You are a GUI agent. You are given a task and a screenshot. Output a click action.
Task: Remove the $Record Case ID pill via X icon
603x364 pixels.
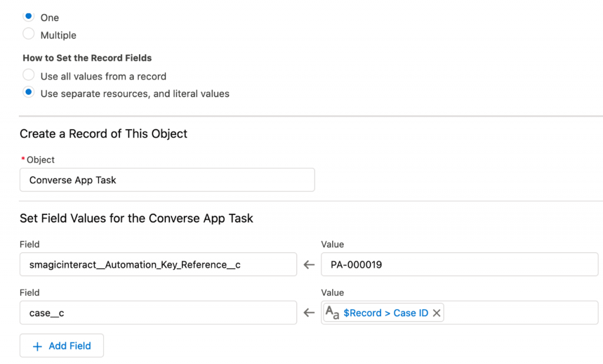pos(436,313)
